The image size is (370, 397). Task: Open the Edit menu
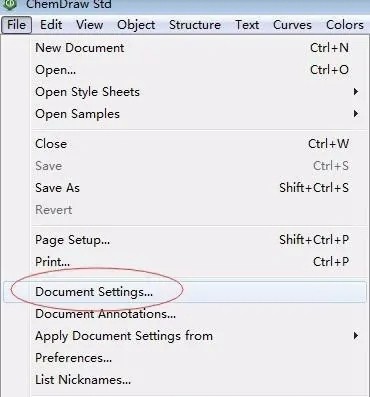click(51, 25)
